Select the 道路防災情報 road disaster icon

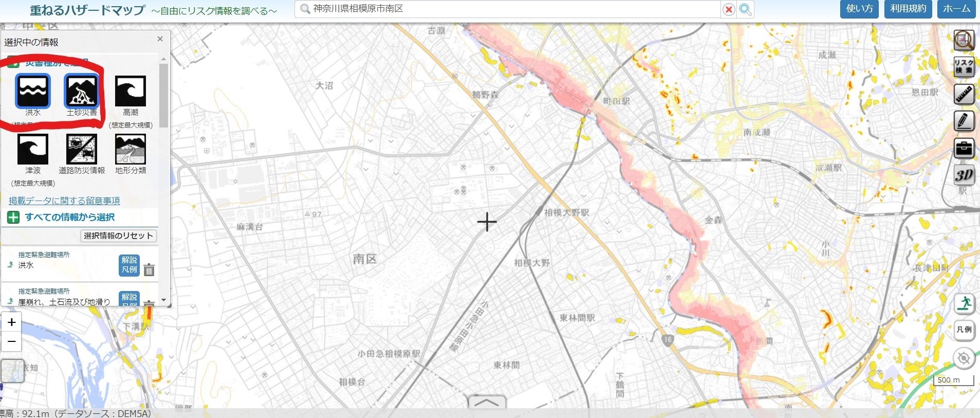coord(81,149)
